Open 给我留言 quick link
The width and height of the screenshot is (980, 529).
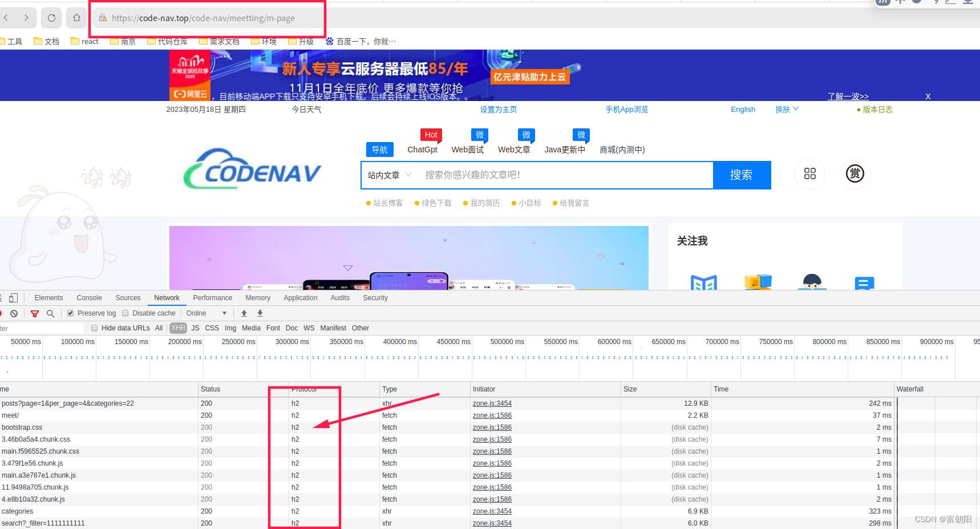point(571,203)
